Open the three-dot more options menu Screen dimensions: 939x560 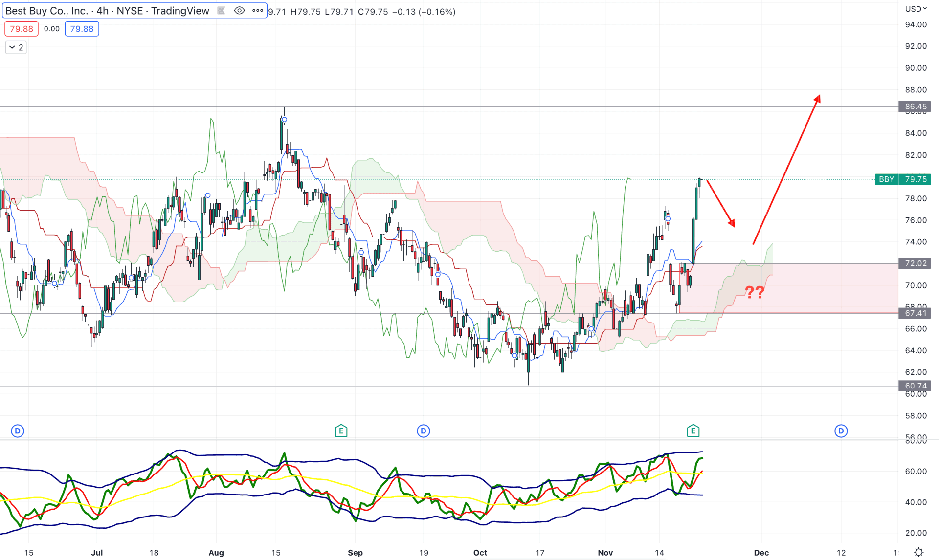coord(258,11)
